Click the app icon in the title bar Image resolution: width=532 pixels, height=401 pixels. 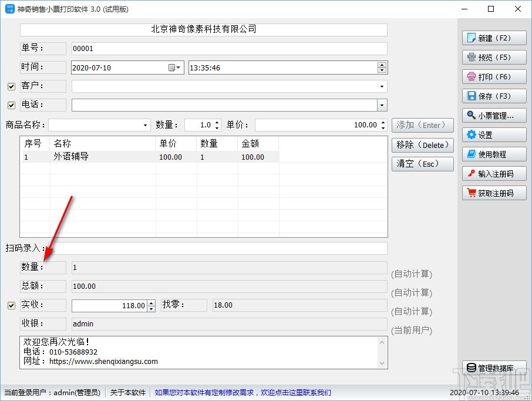click(10, 9)
